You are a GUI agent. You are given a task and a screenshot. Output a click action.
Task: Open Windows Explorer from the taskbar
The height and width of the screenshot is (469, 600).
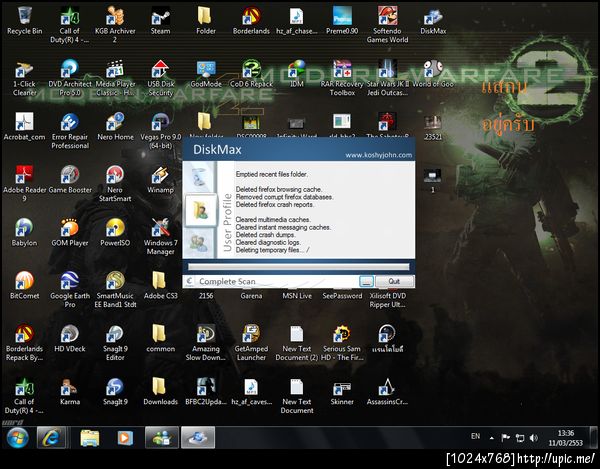tap(90, 438)
